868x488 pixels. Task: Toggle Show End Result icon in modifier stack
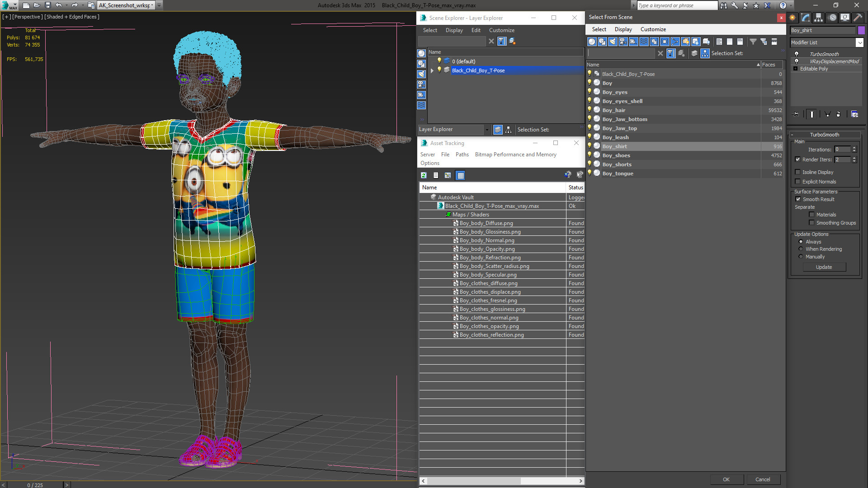tap(812, 114)
